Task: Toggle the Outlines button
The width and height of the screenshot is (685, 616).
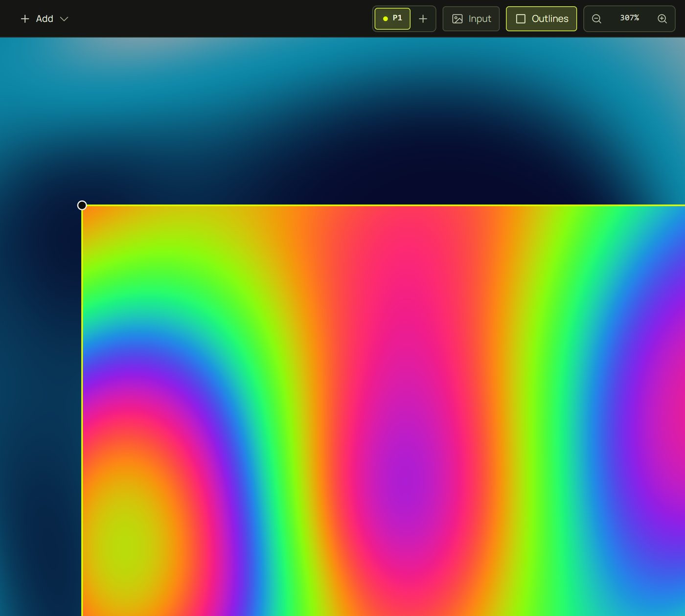Action: point(542,19)
